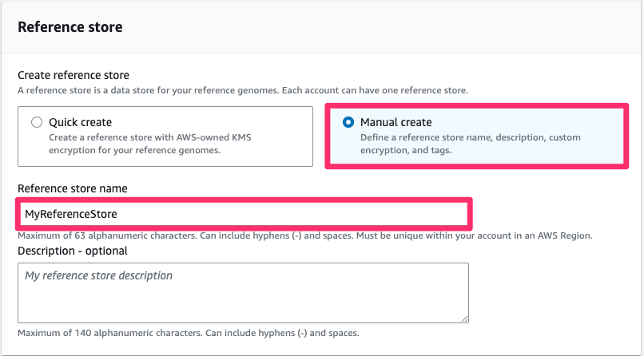Click the Reference store name label
The height and width of the screenshot is (356, 644).
tap(72, 188)
